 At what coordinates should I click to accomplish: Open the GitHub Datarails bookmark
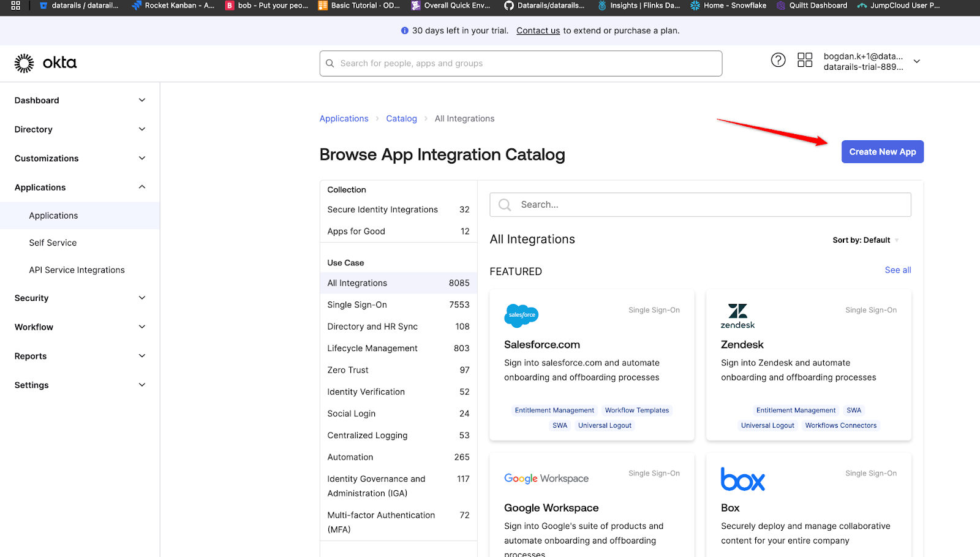[545, 6]
